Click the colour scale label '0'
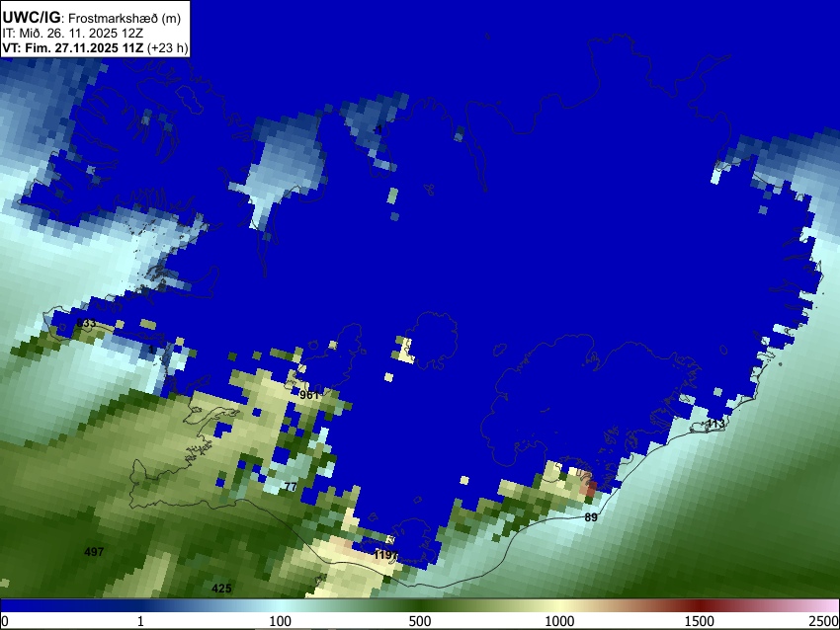The height and width of the screenshot is (630, 840). pos(5,621)
